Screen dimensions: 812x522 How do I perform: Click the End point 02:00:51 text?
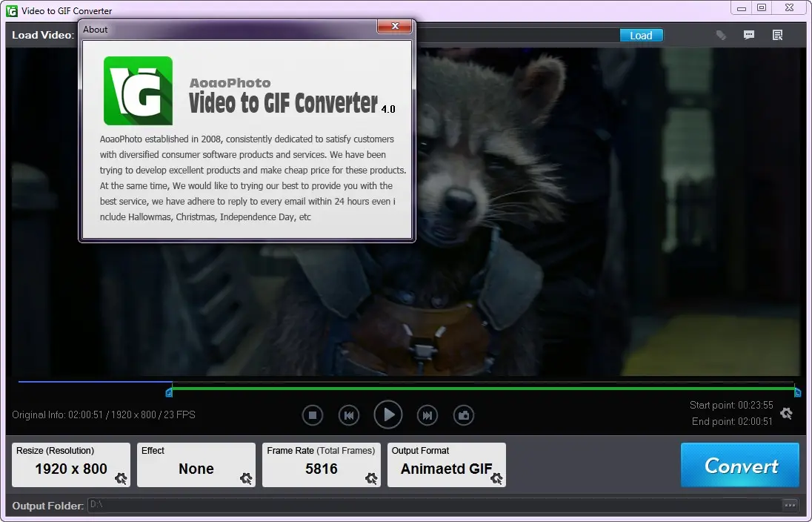pos(732,421)
